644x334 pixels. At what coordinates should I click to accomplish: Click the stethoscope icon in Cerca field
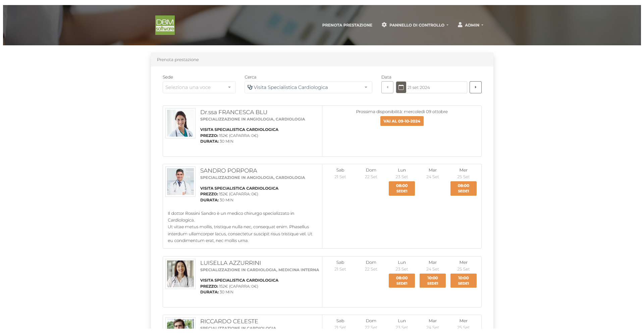point(250,87)
